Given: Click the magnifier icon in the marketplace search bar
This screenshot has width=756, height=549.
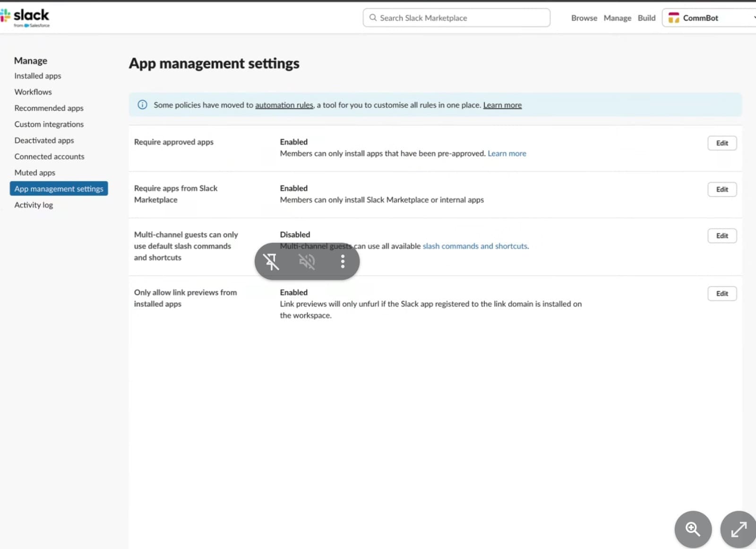Looking at the screenshot, I should pyautogui.click(x=373, y=17).
